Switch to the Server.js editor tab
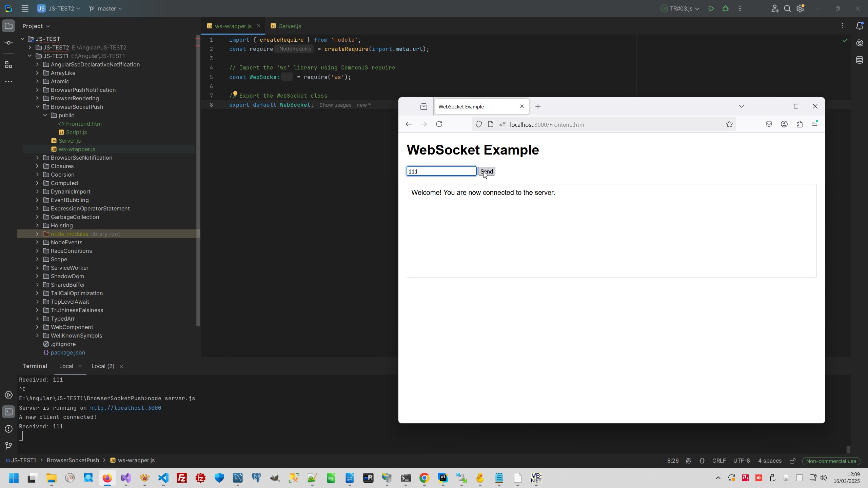This screenshot has width=868, height=488. (290, 26)
